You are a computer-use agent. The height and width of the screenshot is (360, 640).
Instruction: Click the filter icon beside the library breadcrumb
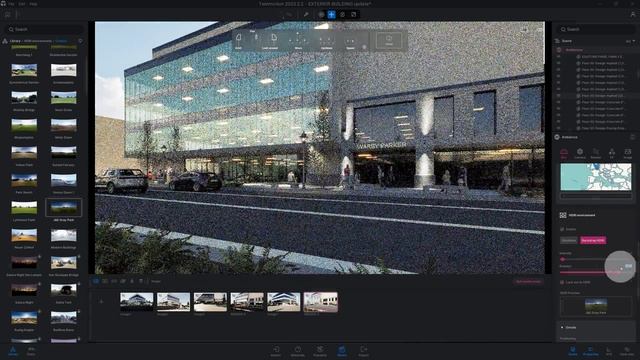coord(80,41)
